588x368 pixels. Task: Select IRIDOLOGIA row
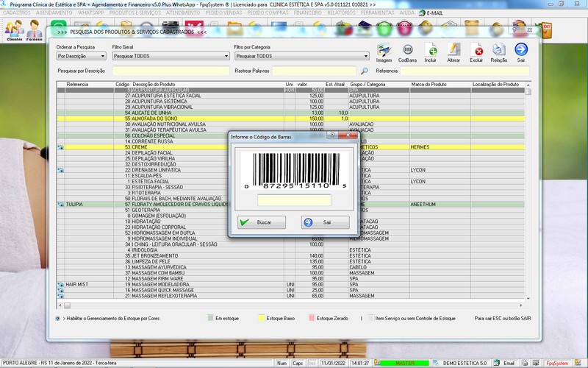tap(291, 250)
